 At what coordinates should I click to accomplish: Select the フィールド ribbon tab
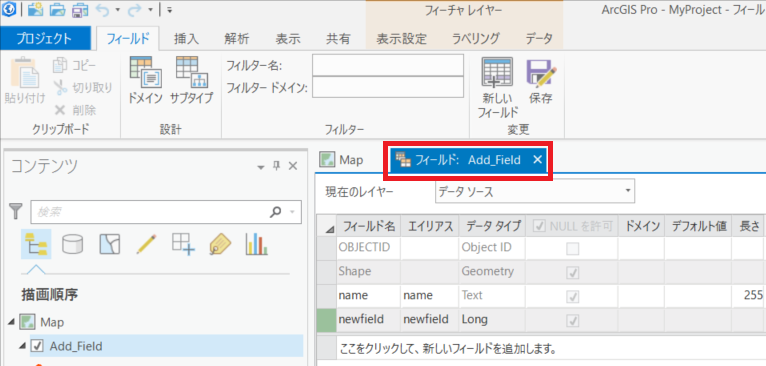pyautogui.click(x=128, y=39)
